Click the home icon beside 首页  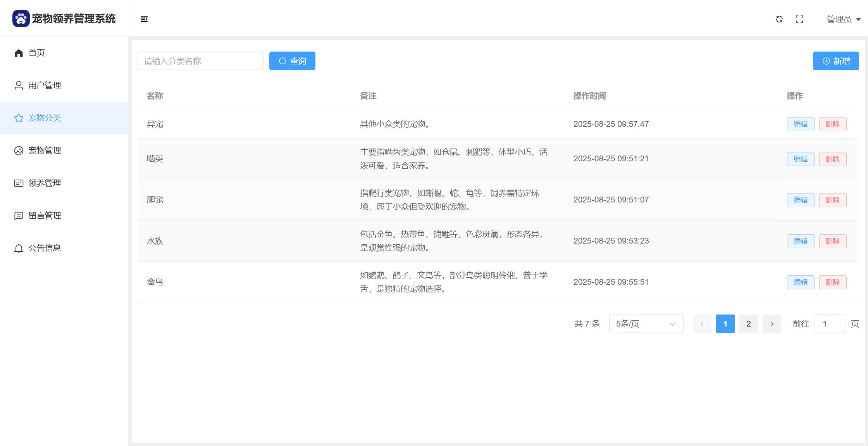pos(19,53)
